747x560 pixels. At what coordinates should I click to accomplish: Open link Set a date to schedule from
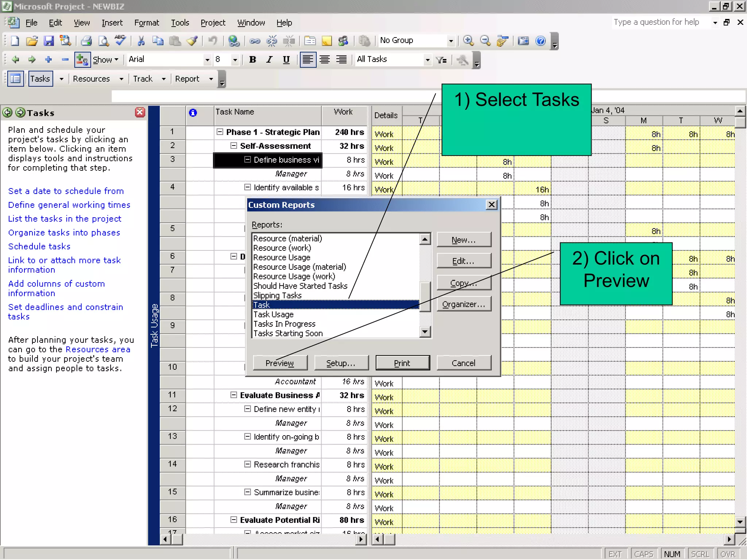tap(66, 191)
